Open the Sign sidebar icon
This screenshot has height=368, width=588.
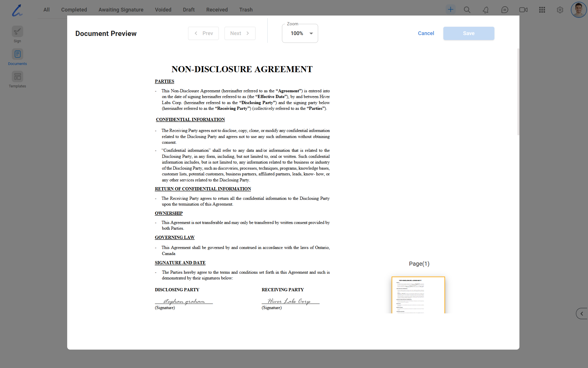[x=17, y=32]
